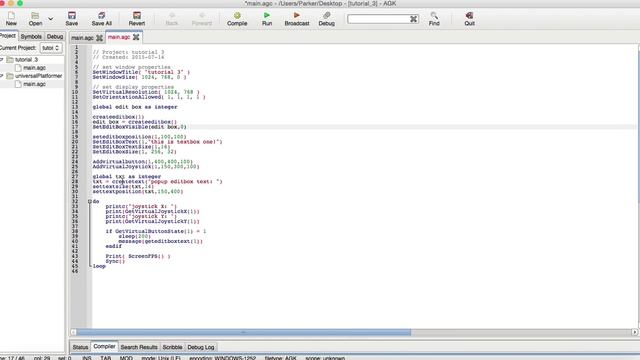Create a new file with New icon
The image size is (640, 360).
coord(11,18)
